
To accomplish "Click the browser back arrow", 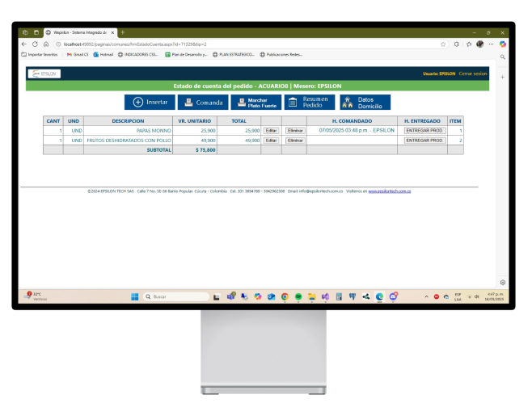I will [24, 44].
